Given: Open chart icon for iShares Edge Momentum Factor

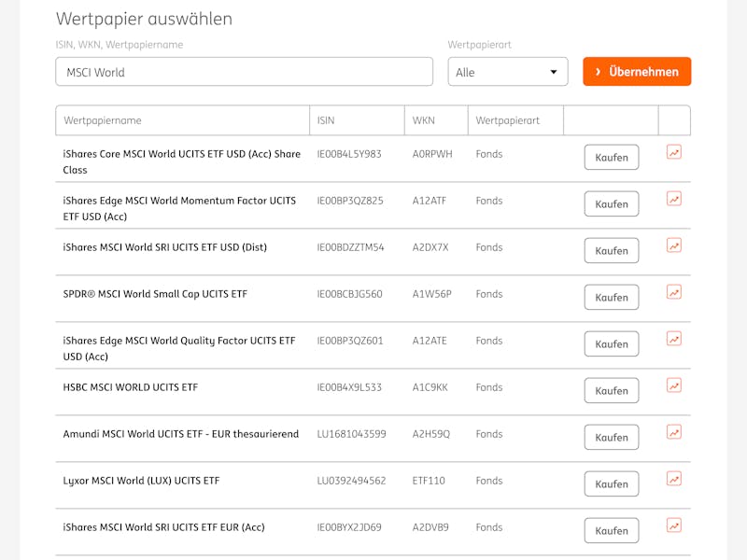Looking at the screenshot, I should coord(673,199).
